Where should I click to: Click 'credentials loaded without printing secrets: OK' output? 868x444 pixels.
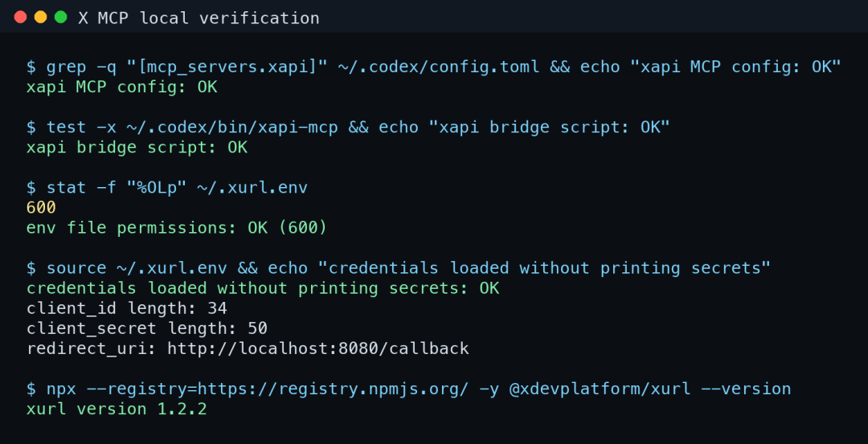263,288
